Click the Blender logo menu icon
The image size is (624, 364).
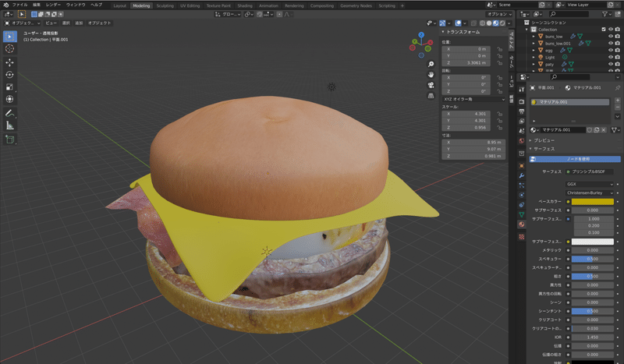5,5
